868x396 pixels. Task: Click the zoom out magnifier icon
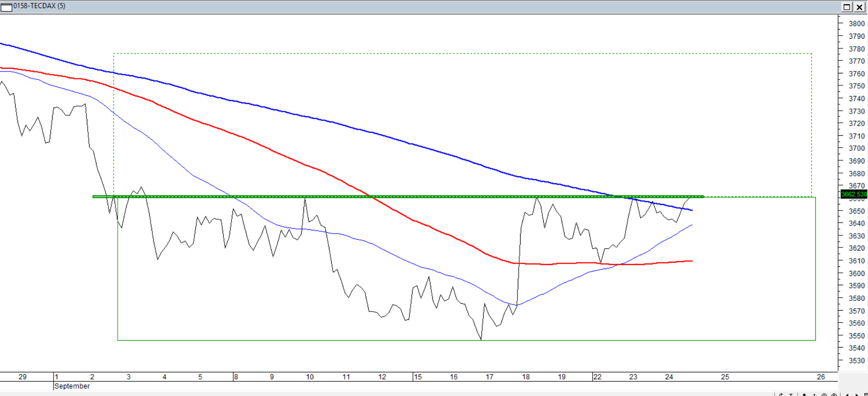[x=824, y=395]
